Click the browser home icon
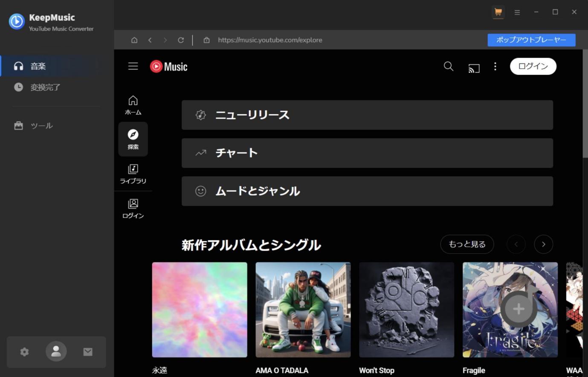Screen dimensions: 588x377 pyautogui.click(x=134, y=40)
